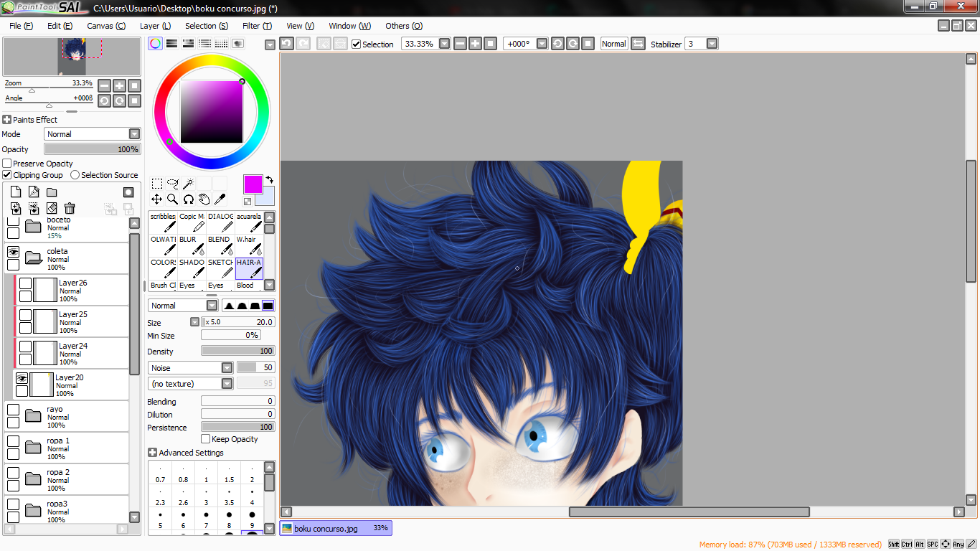Merge layer down into layer below
980x551 pixels.
[x=34, y=208]
